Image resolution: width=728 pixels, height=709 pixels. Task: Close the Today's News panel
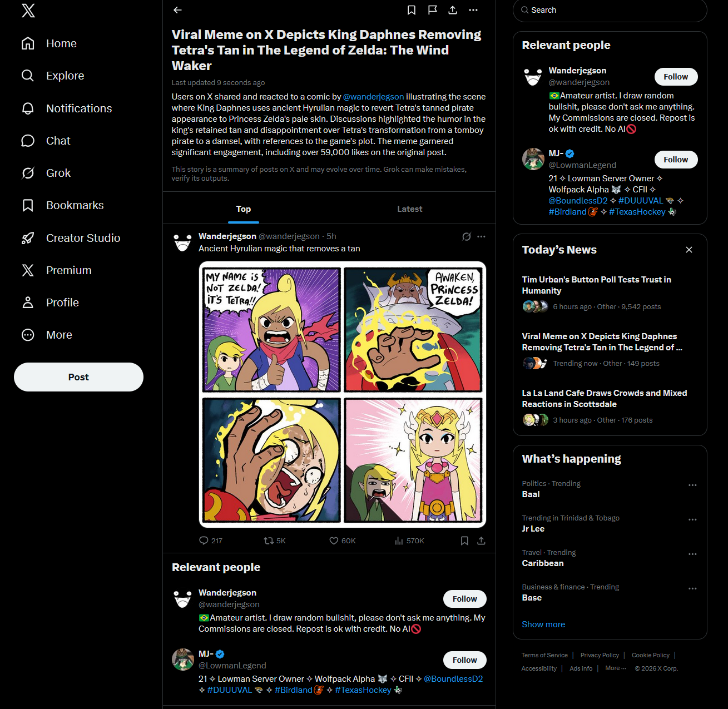[x=689, y=250]
